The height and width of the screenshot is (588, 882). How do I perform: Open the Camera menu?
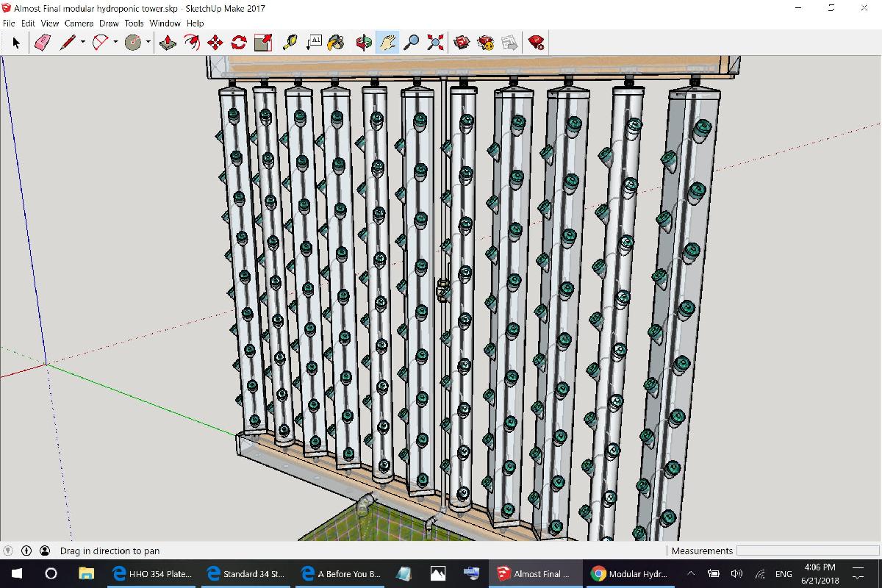[x=78, y=23]
